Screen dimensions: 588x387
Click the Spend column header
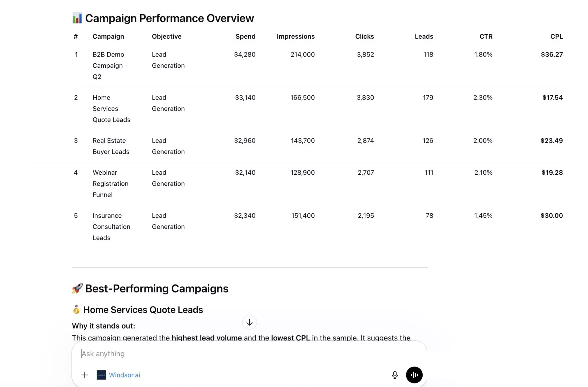click(245, 36)
